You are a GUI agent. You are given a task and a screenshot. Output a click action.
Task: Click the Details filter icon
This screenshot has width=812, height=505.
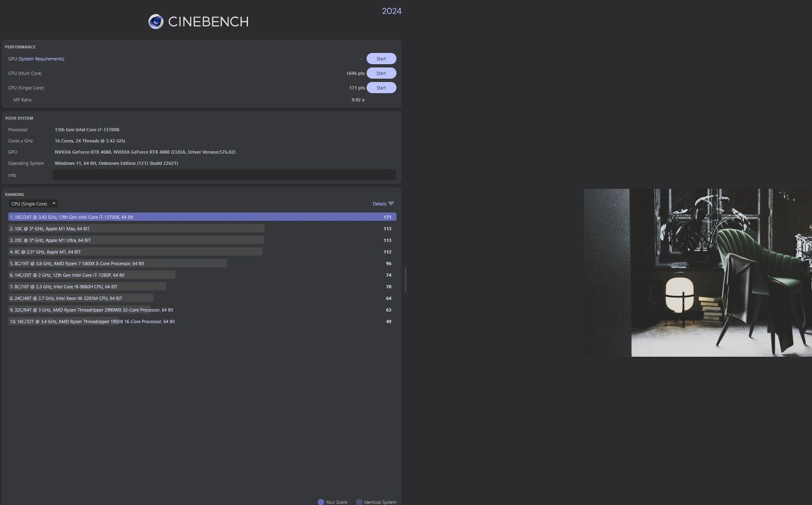[x=391, y=204]
